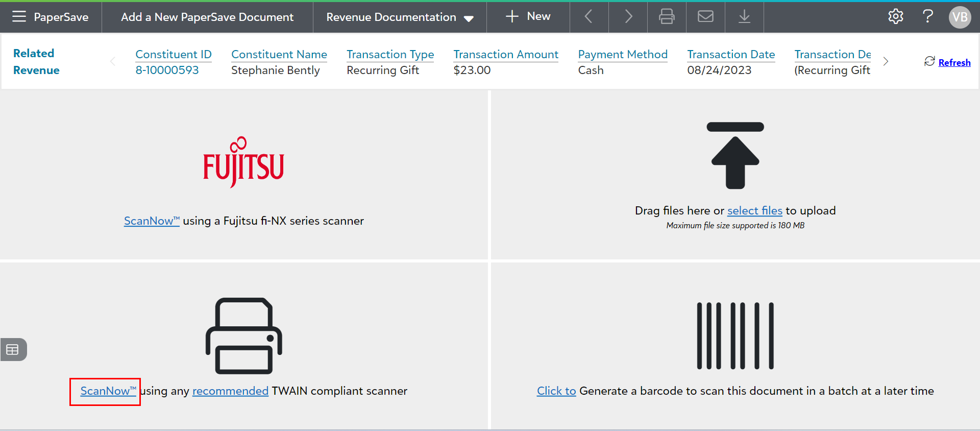Click ScanNow for TWAIN compliant scanner
980x431 pixels.
[x=108, y=391]
